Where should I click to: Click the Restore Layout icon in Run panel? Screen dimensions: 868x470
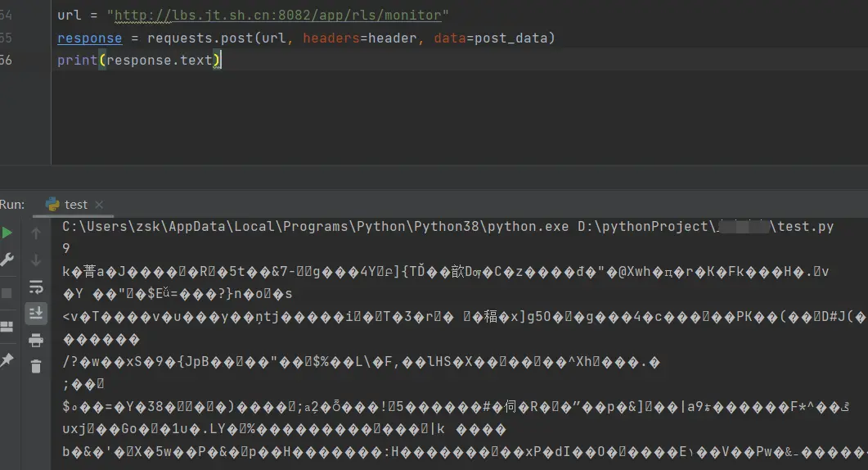pyautogui.click(x=7, y=327)
